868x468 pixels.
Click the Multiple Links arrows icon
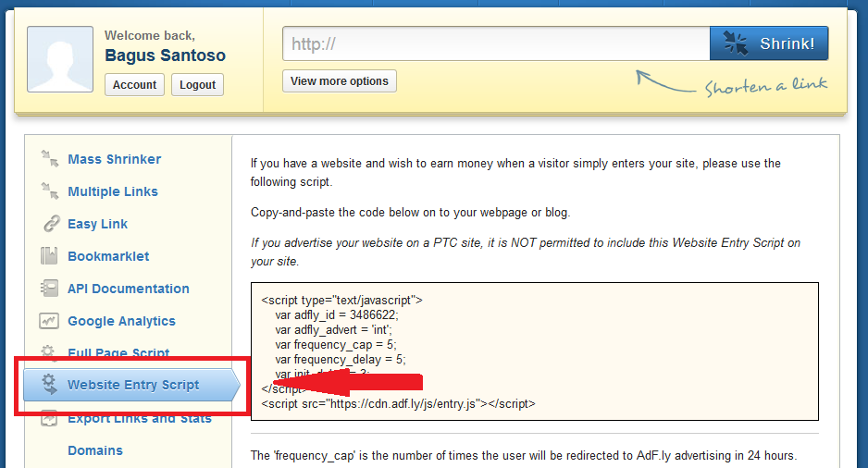[49, 191]
